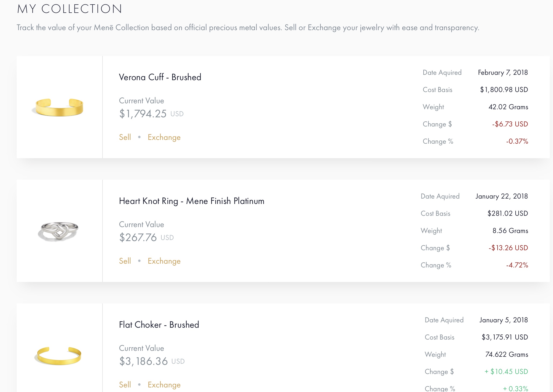Screen dimensions: 553x392
Task: Click the Verona Cuff - Brushed title
Action: [160, 77]
